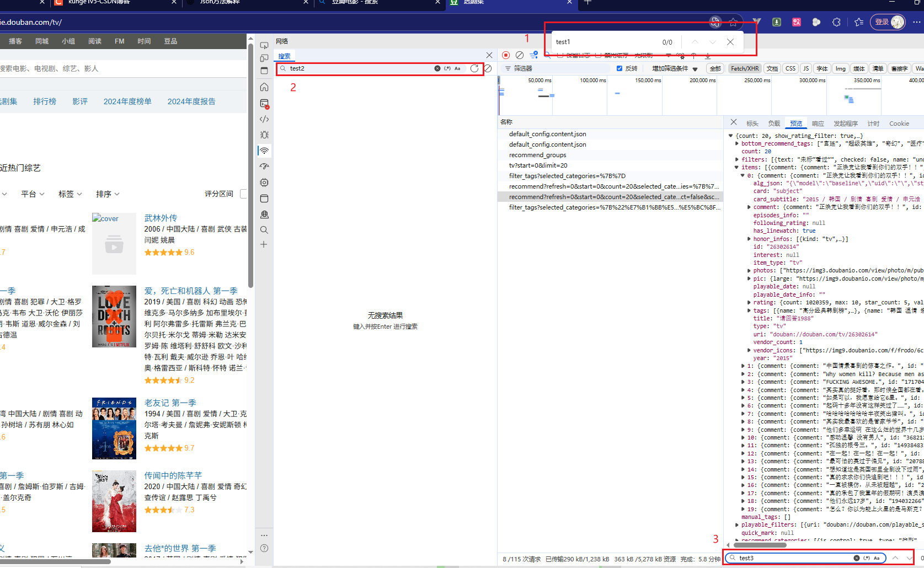Close the request details pane

pos(733,122)
